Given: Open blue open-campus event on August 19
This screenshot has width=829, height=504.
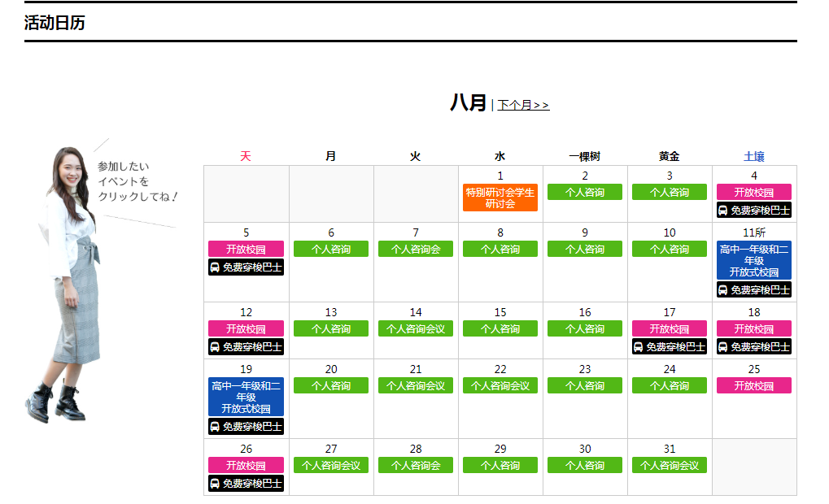Looking at the screenshot, I should tap(246, 397).
